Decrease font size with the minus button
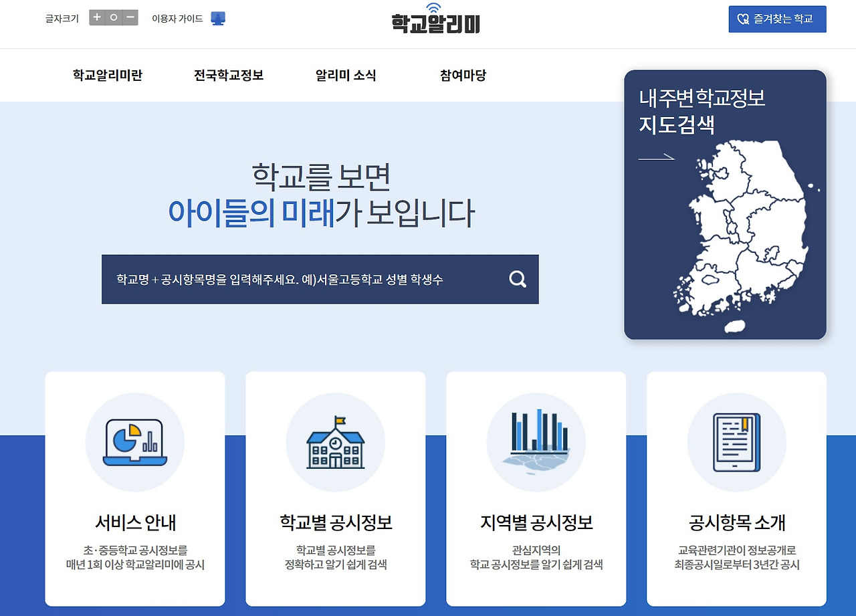 [x=128, y=18]
